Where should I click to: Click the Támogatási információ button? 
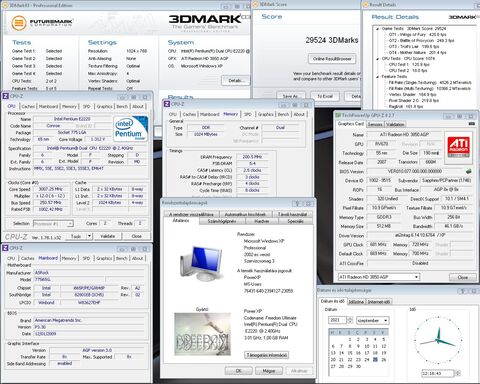267,355
